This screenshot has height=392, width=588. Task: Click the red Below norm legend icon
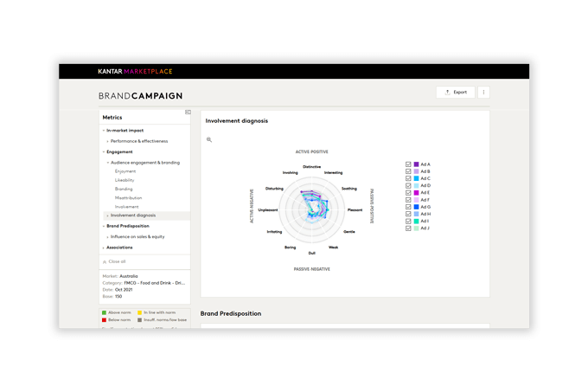pyautogui.click(x=105, y=320)
